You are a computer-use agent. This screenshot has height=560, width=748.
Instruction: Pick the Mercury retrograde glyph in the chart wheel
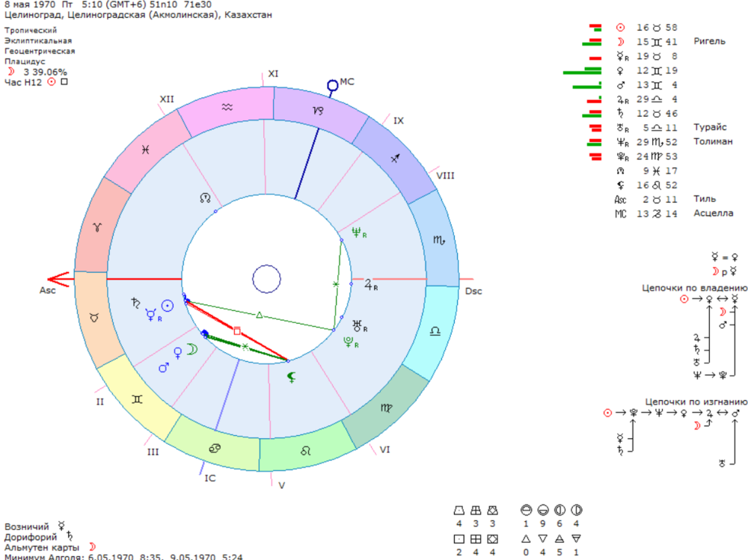pyautogui.click(x=153, y=316)
